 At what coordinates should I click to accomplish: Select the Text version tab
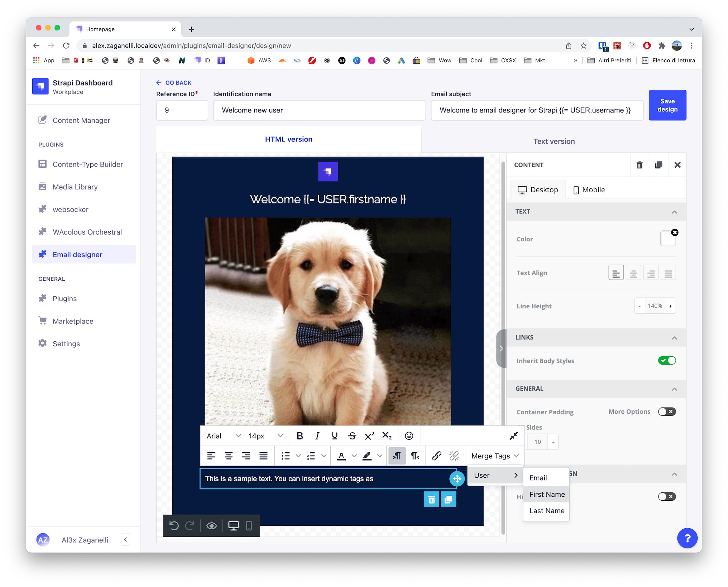554,141
